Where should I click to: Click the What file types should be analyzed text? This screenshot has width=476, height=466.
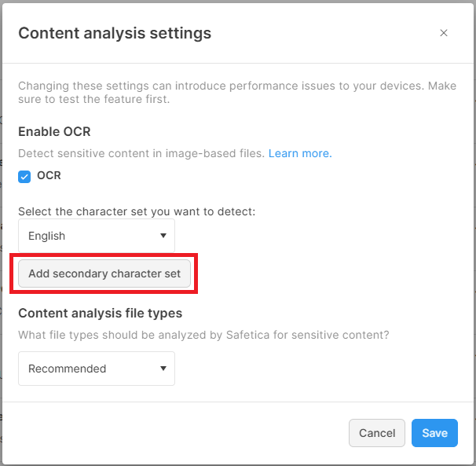[203, 335]
